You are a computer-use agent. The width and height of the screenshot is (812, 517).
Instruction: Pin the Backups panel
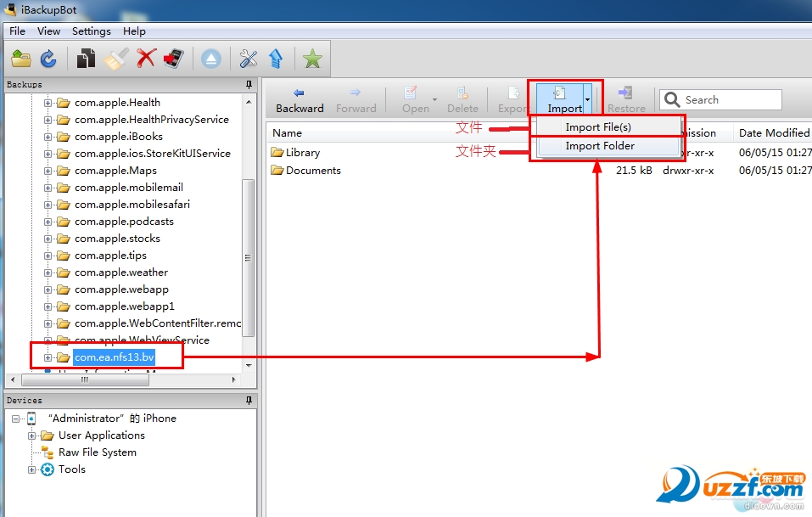249,84
